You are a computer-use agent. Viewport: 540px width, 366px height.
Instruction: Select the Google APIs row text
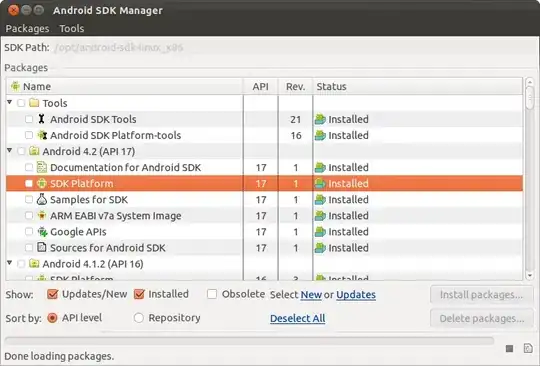(x=78, y=232)
